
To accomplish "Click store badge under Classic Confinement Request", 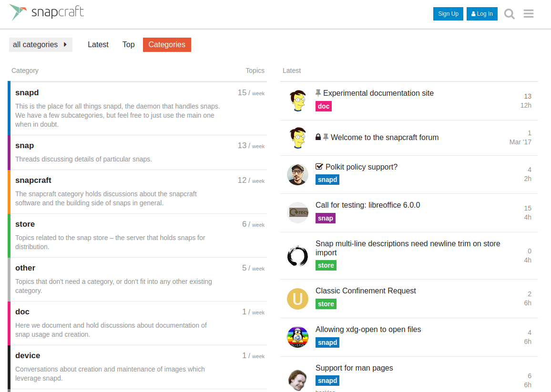I will coord(326,304).
